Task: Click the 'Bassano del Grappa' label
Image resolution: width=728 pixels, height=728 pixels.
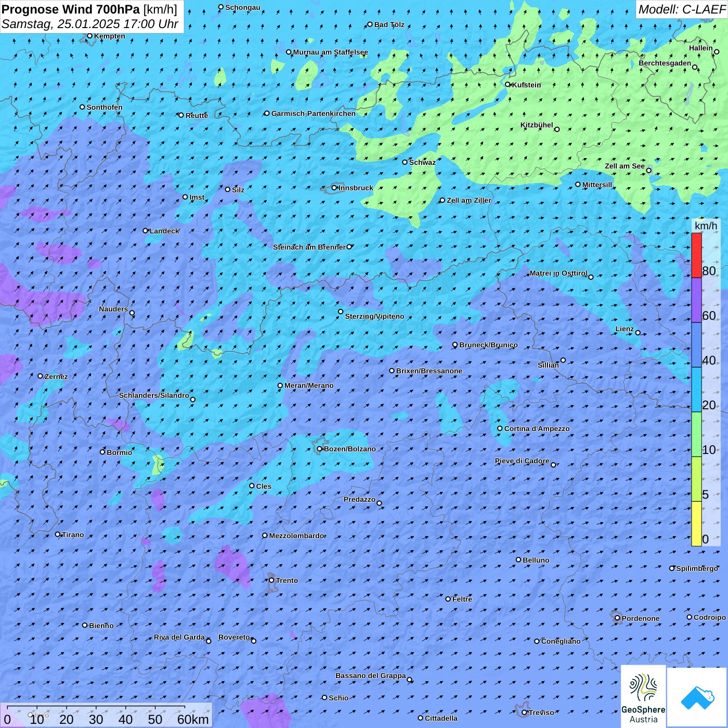Action: coord(371,675)
